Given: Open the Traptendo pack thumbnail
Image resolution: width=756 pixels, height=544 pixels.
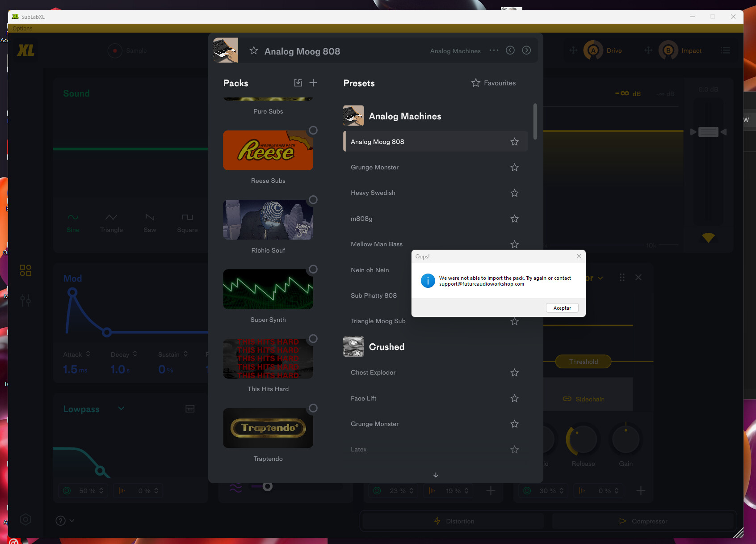Looking at the screenshot, I should pyautogui.click(x=268, y=428).
